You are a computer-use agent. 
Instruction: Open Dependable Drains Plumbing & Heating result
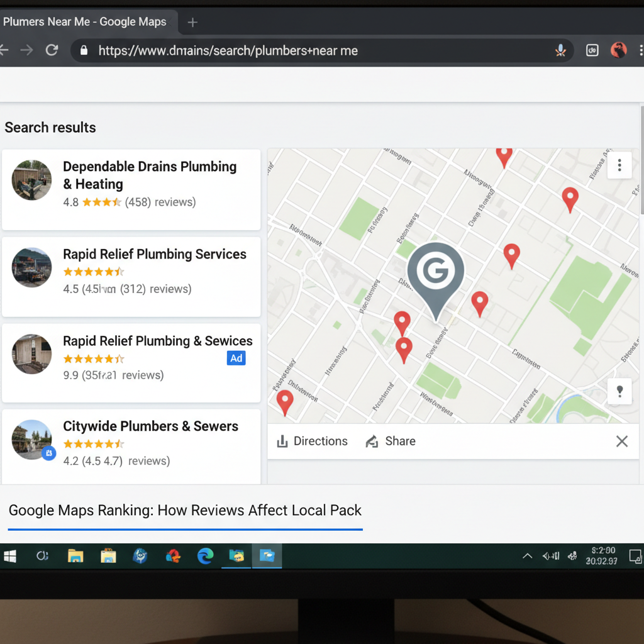[131, 189]
